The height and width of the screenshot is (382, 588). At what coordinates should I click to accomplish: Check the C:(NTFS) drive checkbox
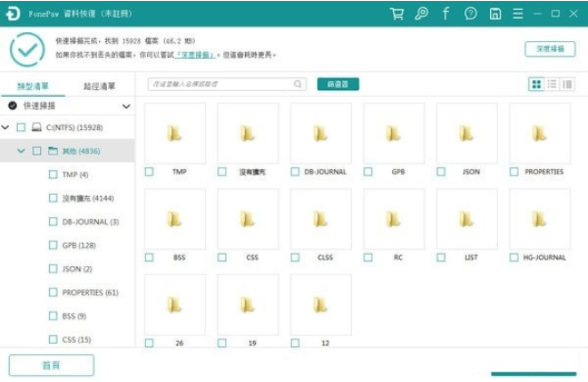(x=21, y=127)
